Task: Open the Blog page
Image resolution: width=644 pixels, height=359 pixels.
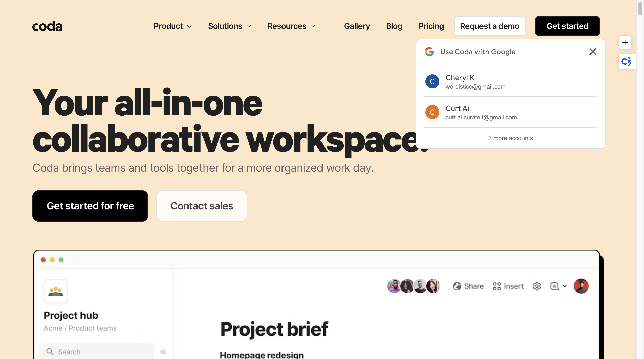Action: tap(394, 26)
